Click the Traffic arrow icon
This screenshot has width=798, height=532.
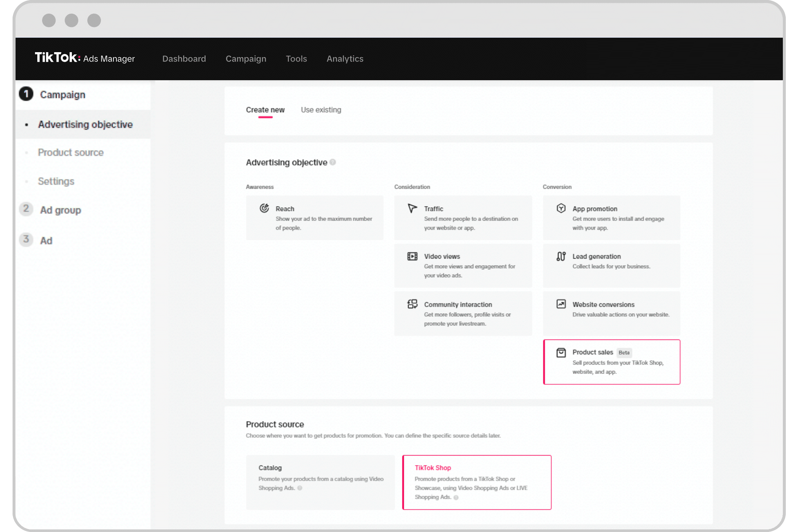(x=412, y=208)
